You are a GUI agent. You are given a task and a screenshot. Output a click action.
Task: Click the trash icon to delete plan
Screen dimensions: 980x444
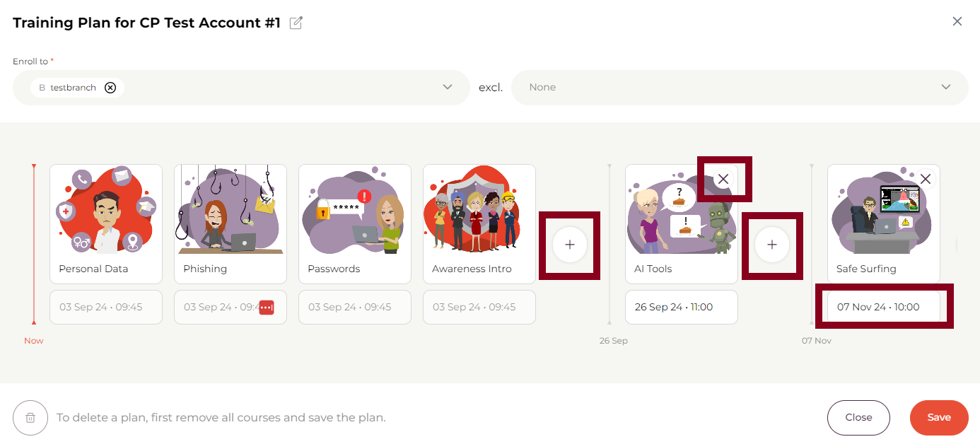coord(30,417)
